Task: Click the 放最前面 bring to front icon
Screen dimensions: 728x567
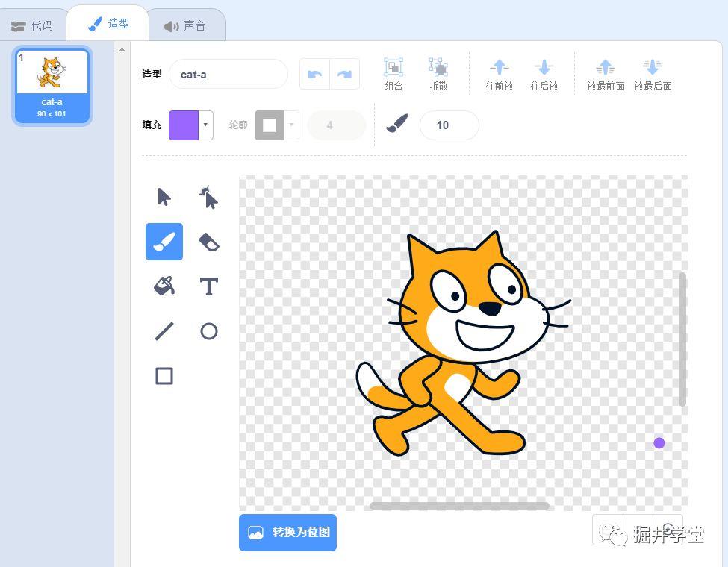Action: 606,67
